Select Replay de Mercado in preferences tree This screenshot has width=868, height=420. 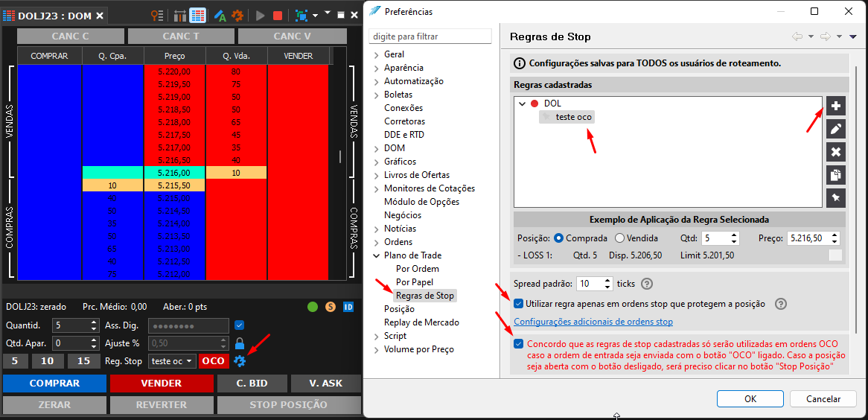click(422, 322)
